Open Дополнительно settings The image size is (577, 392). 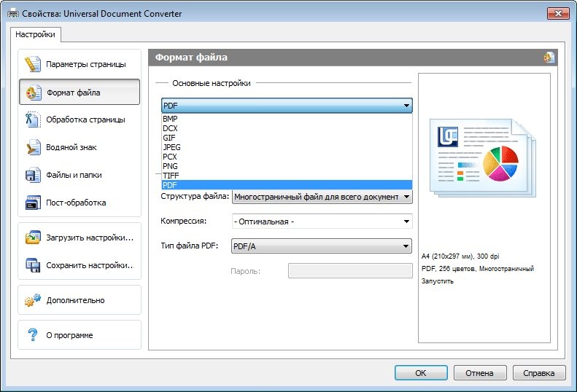click(x=80, y=300)
